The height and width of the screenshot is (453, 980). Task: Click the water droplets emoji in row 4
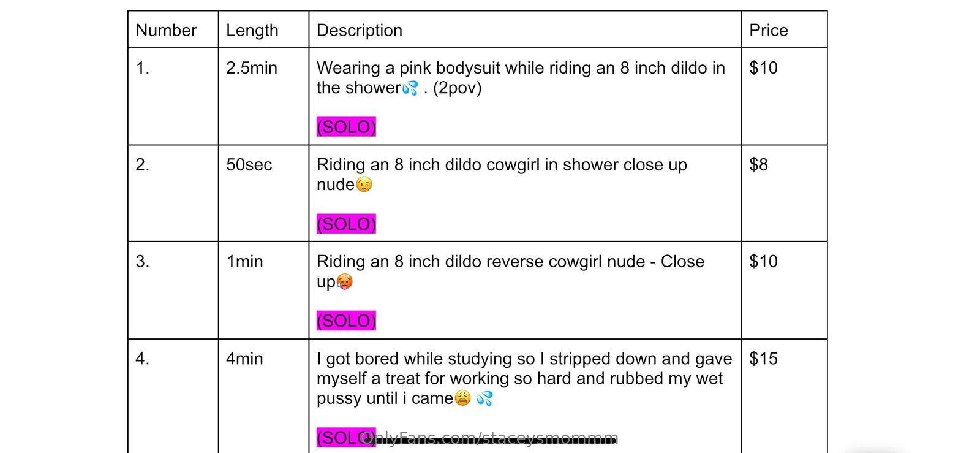coord(484,398)
